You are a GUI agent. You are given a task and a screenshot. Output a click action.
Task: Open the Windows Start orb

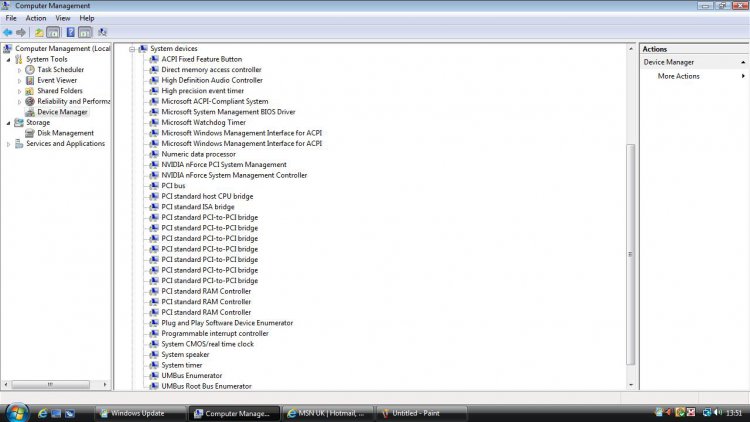[17, 412]
